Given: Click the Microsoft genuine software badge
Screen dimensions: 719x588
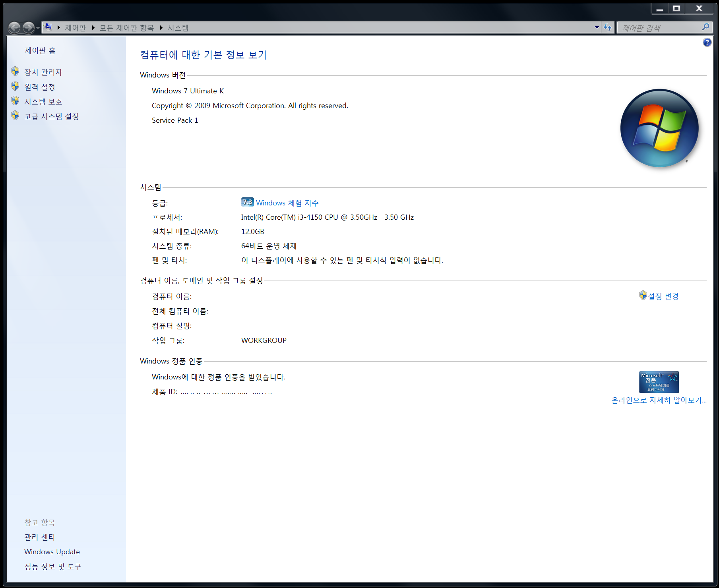Looking at the screenshot, I should tap(659, 382).
